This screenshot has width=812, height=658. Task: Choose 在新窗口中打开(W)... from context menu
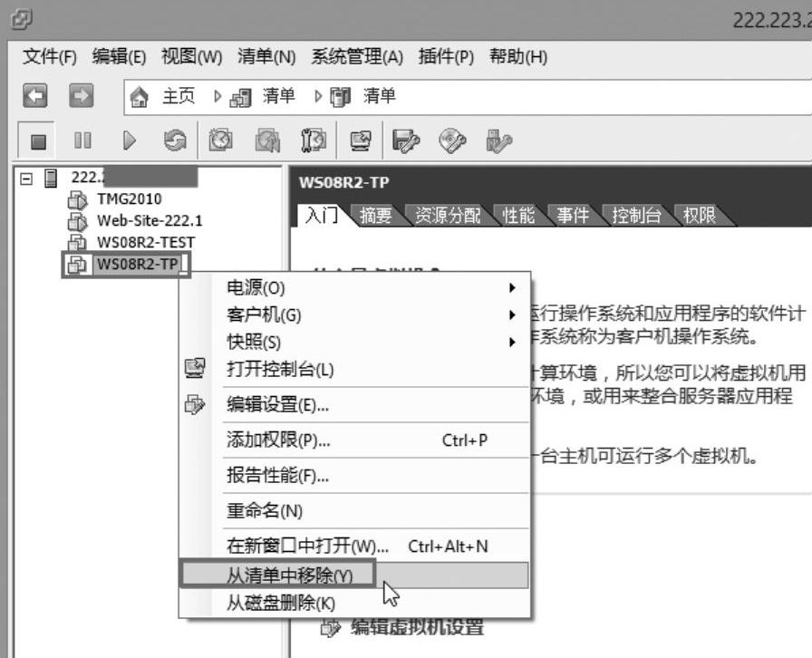354,547
